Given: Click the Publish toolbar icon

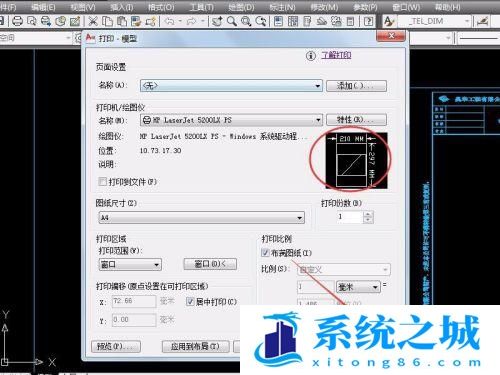Looking at the screenshot, I should [x=46, y=21].
